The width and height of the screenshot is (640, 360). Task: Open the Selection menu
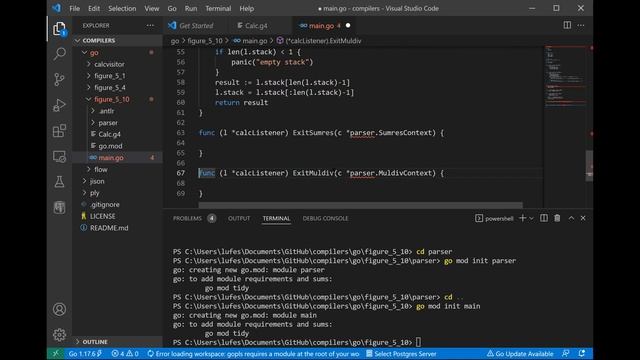click(122, 8)
